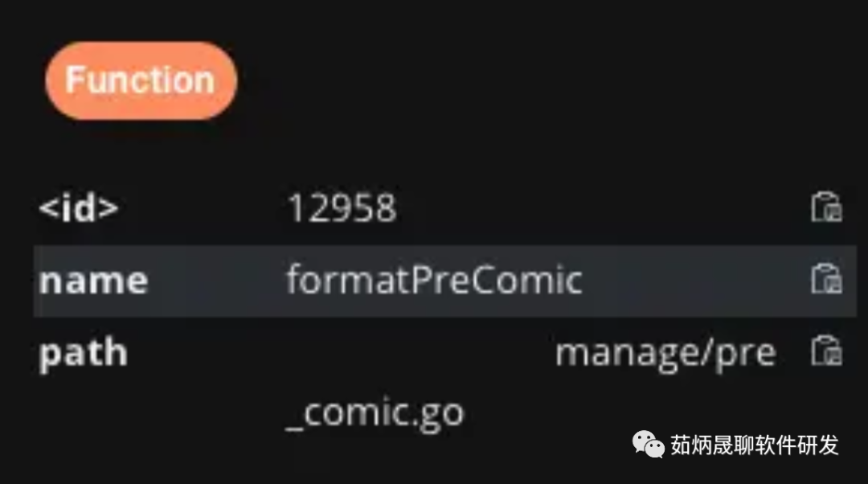Image resolution: width=868 pixels, height=484 pixels.
Task: Click highlighted row right of formatPreComic
Action: click(696, 281)
